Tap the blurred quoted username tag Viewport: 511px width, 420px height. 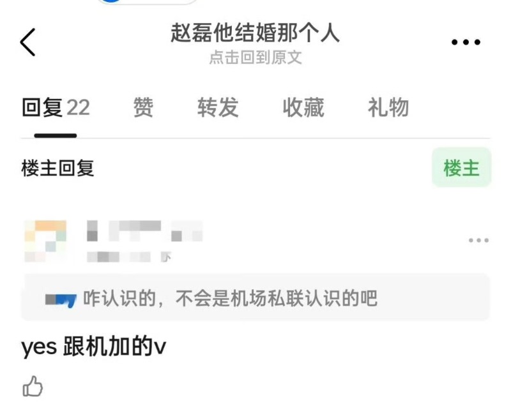point(61,300)
